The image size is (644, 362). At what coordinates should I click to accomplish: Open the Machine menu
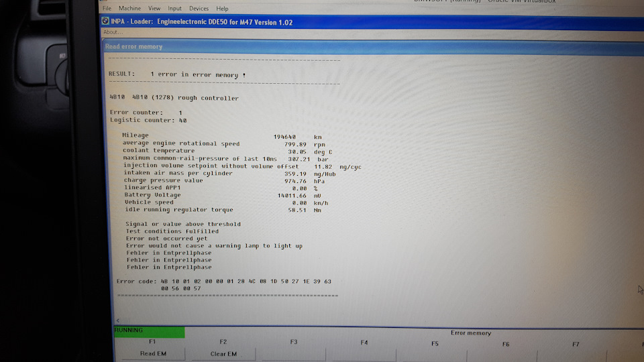129,8
